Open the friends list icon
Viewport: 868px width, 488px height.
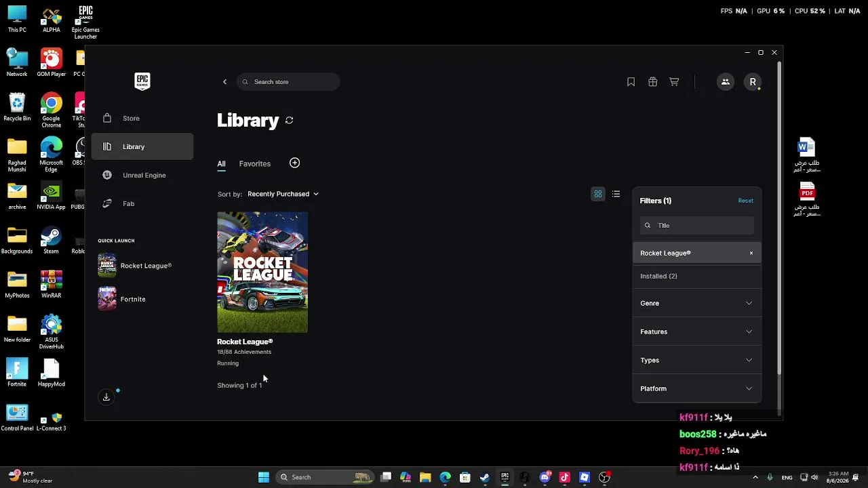725,82
